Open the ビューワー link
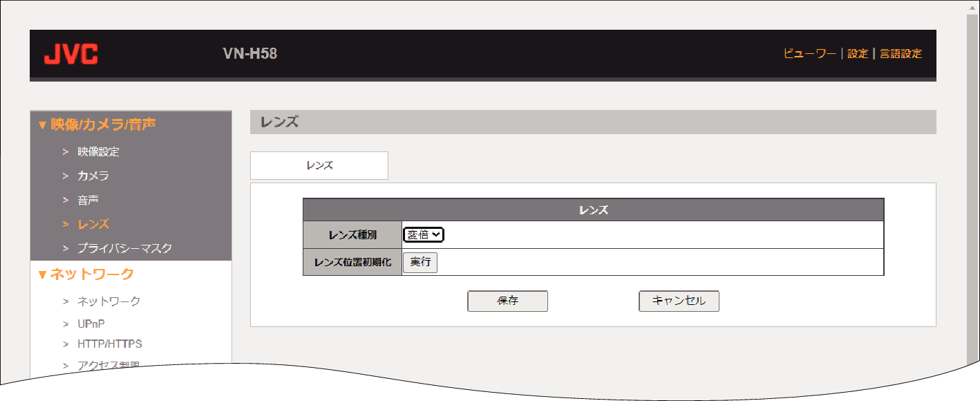Image resolution: width=980 pixels, height=401 pixels. point(809,54)
